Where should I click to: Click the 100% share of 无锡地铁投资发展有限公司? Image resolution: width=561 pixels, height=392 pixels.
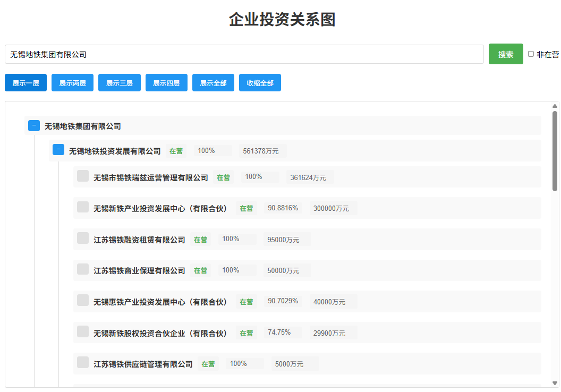pos(212,151)
